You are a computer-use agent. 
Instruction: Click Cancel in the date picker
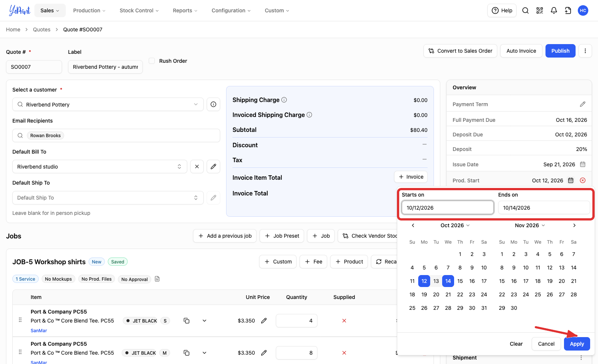pos(546,344)
